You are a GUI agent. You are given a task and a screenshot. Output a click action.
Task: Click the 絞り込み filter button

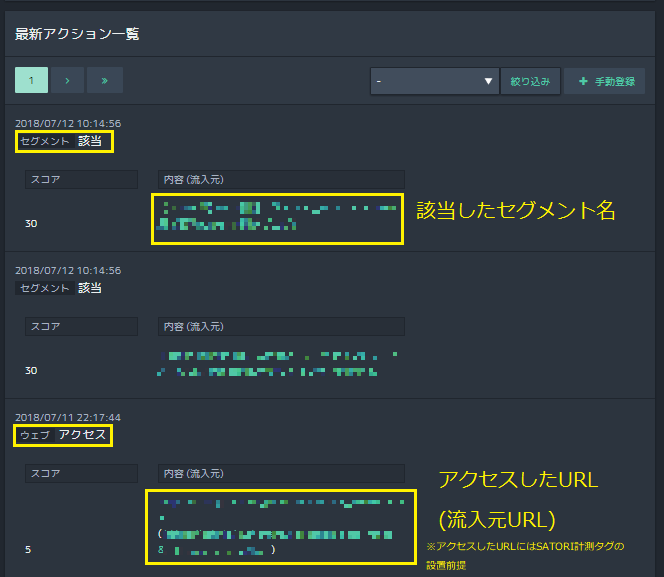(x=530, y=81)
